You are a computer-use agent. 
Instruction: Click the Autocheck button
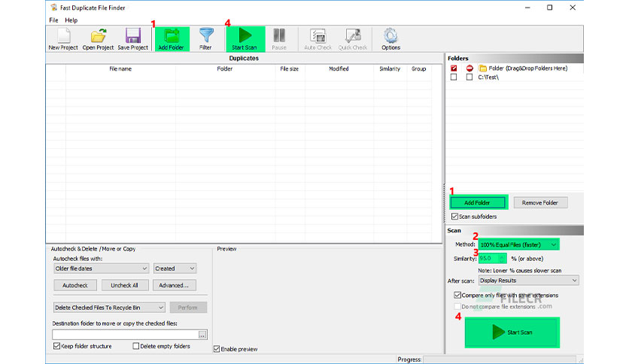coord(75,286)
